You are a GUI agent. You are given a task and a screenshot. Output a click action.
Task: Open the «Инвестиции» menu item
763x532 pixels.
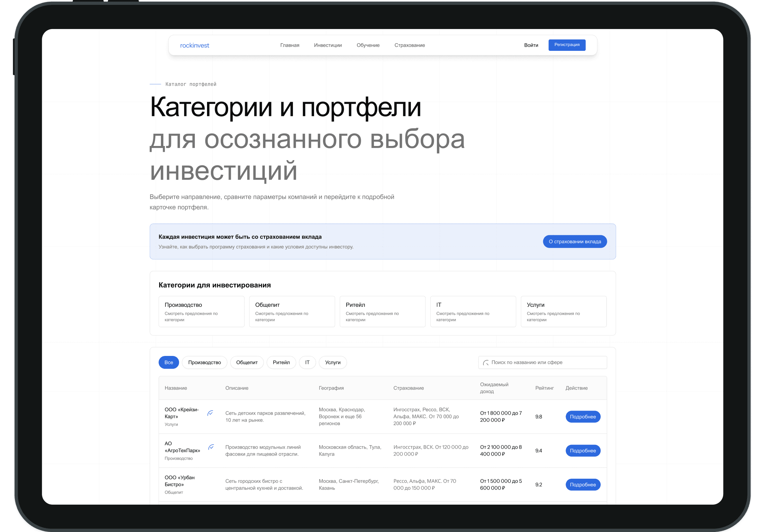(328, 45)
